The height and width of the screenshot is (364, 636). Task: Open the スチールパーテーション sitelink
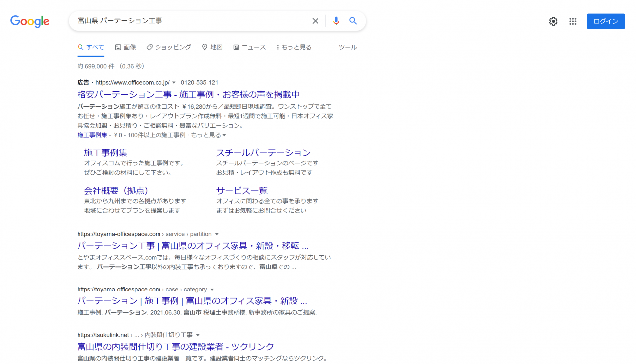(263, 153)
